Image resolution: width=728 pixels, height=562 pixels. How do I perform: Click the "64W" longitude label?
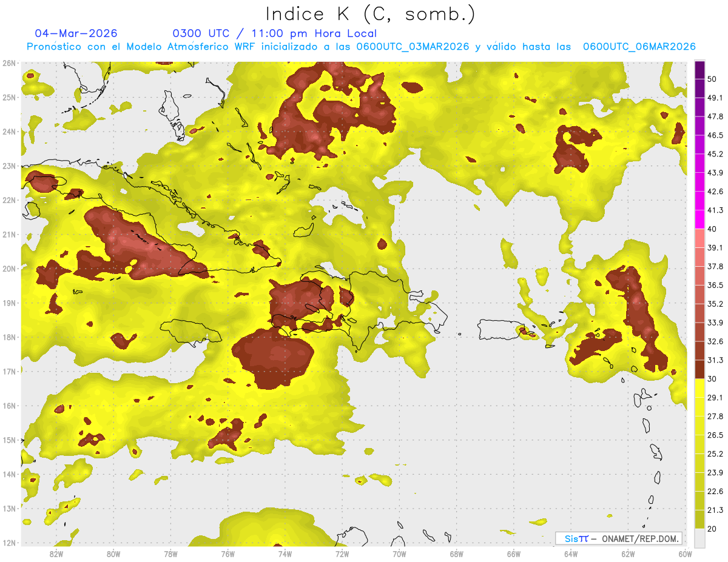571,554
